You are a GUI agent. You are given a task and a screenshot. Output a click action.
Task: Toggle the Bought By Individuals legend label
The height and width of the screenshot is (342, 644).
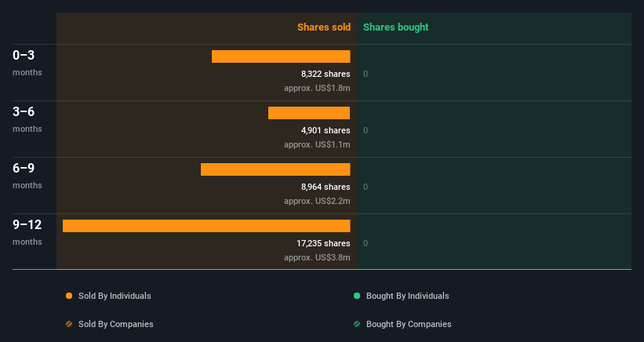407,296
